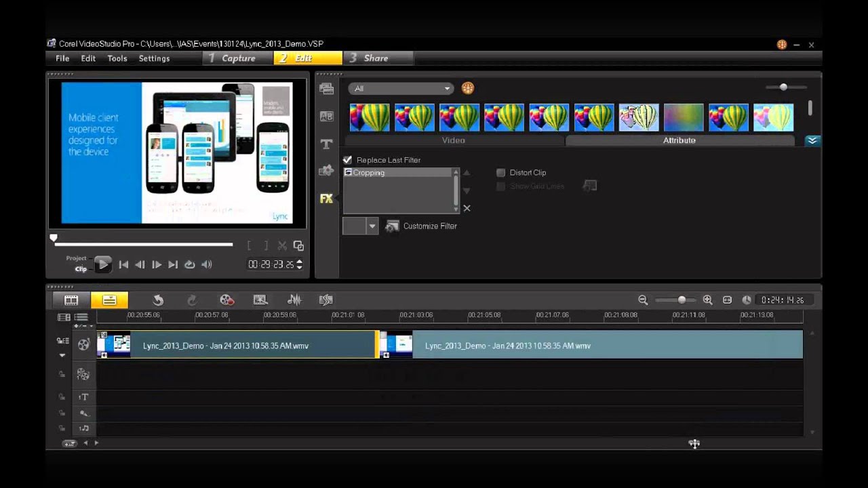Click the Video track icon

[83, 345]
